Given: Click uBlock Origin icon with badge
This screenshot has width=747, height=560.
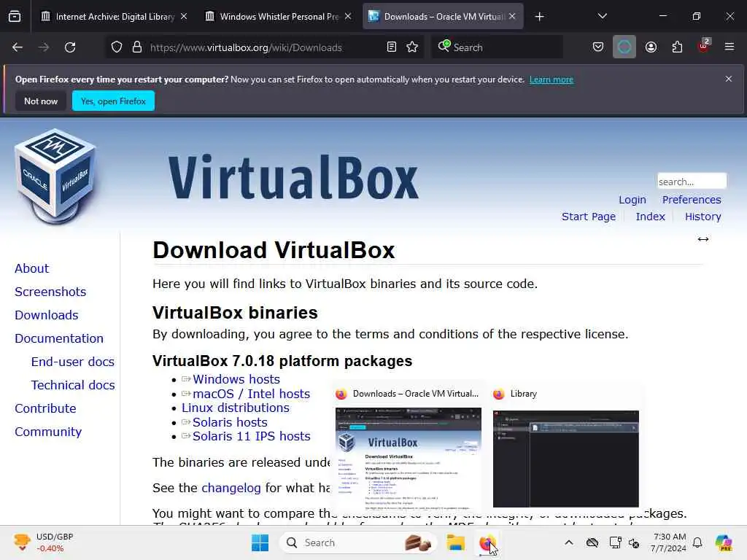Looking at the screenshot, I should tap(704, 46).
